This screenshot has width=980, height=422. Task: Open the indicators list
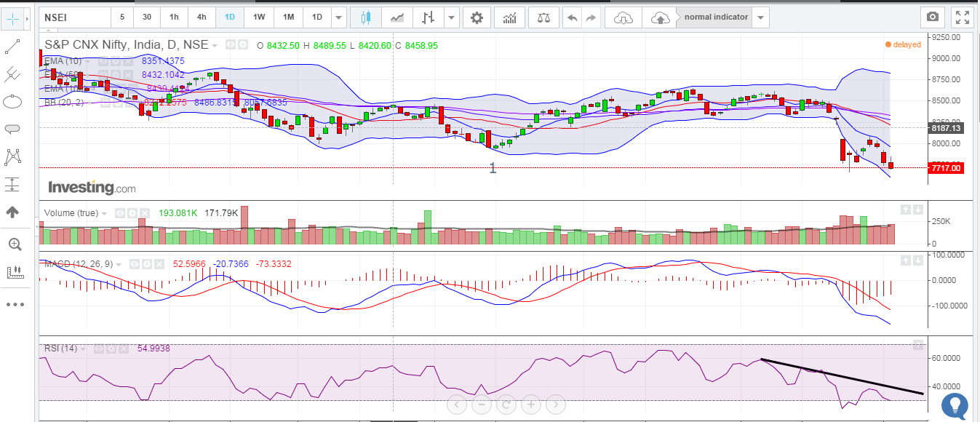511,17
